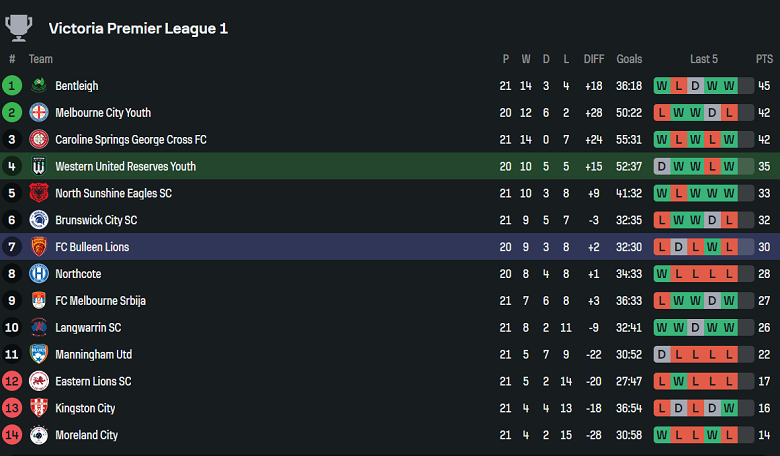Open the Northcote team link

click(x=78, y=274)
